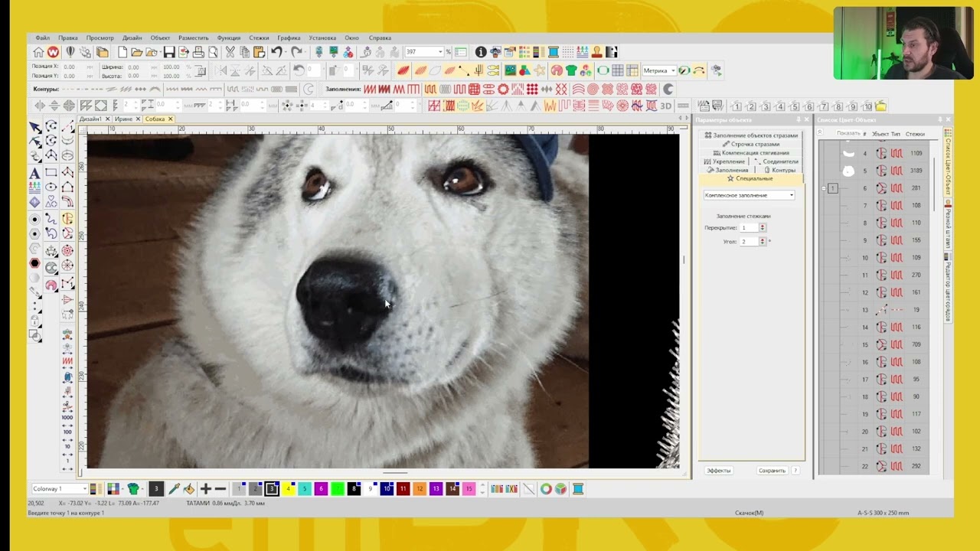The width and height of the screenshot is (980, 551).
Task: Click the Показать button in the object list
Action: tap(848, 134)
